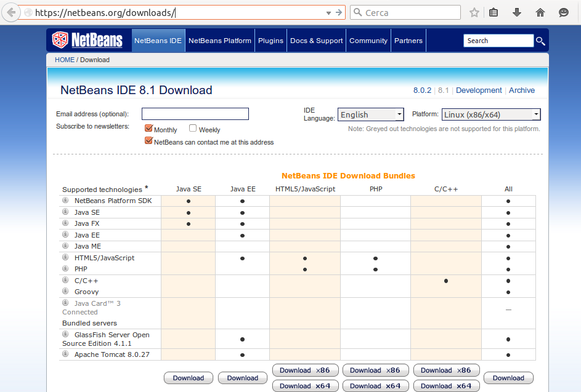This screenshot has height=392, width=581.
Task: Uncheck NetBeans can contact me checkbox
Action: [148, 140]
